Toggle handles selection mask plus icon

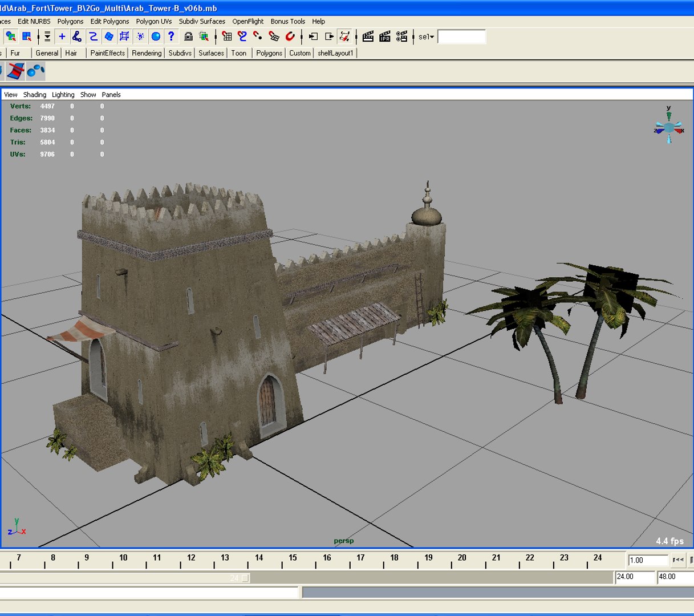pyautogui.click(x=62, y=37)
